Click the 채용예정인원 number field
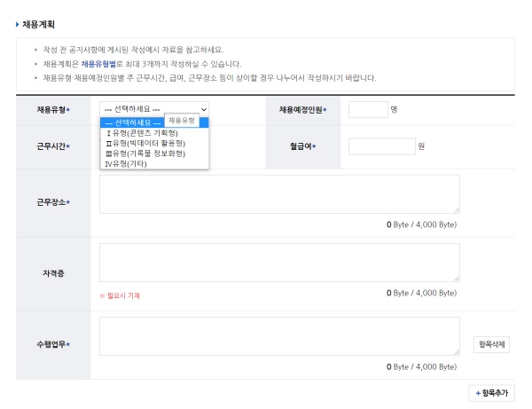Screen dimensions: 532x409 pos(368,110)
